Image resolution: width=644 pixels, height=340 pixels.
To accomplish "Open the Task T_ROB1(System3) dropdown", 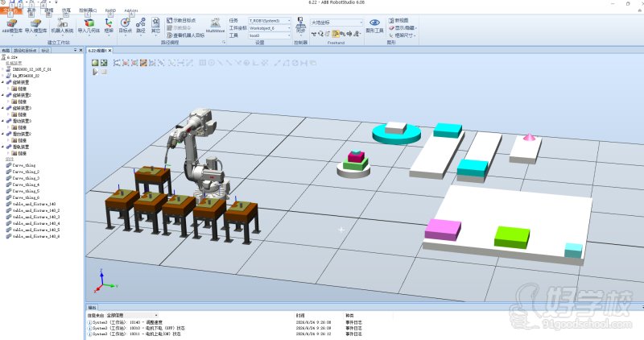I will pyautogui.click(x=270, y=21).
